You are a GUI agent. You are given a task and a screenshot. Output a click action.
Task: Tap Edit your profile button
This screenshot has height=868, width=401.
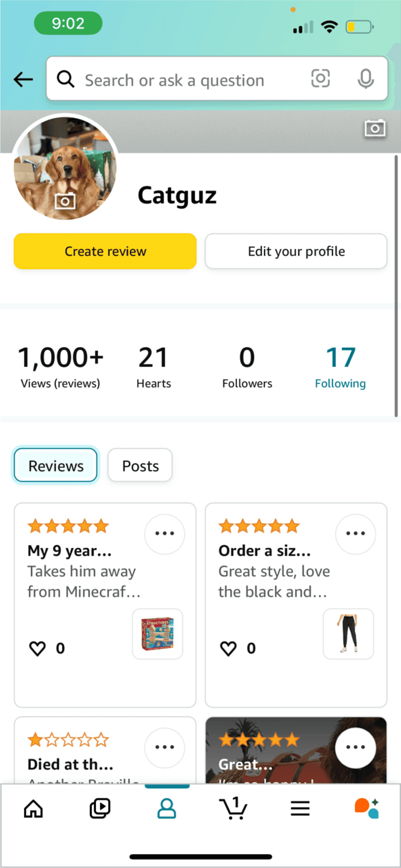(296, 251)
